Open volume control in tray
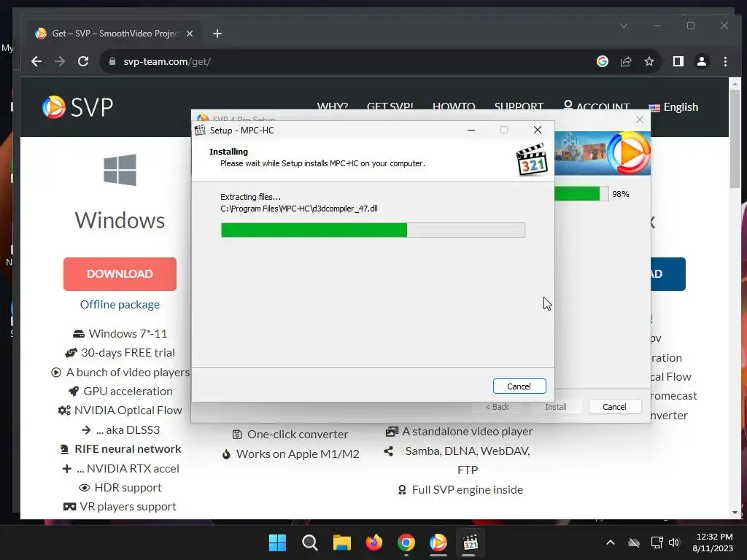This screenshot has height=560, width=747. click(673, 542)
